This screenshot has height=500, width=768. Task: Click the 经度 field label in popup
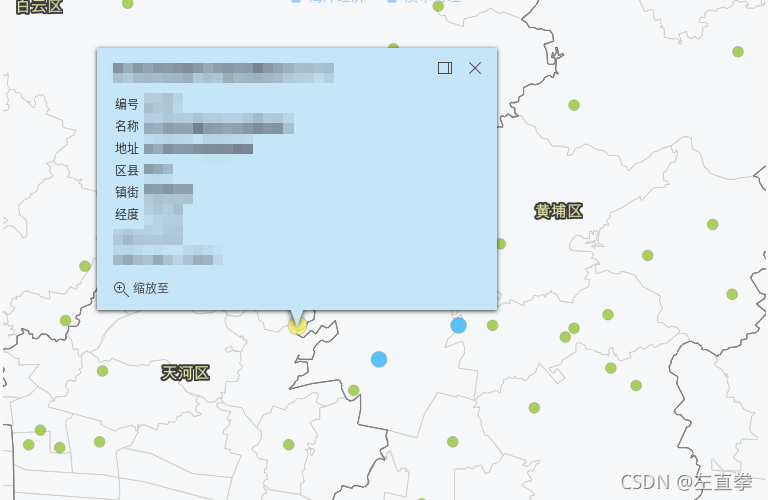[x=127, y=214]
